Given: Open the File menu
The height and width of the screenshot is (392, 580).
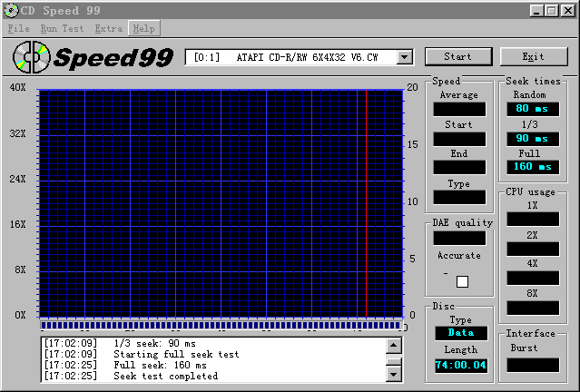Looking at the screenshot, I should (18, 28).
